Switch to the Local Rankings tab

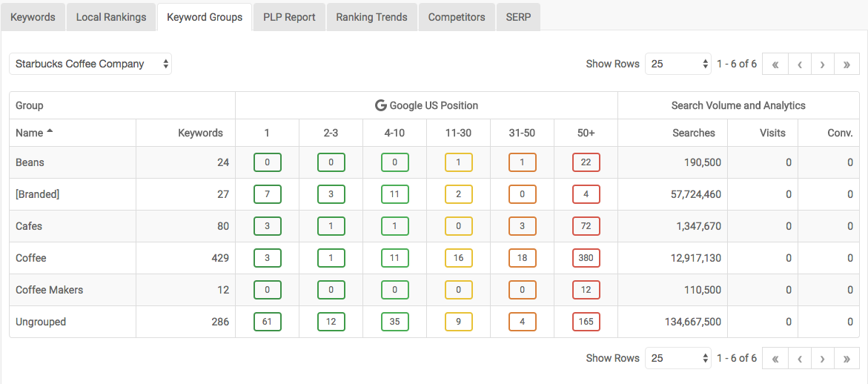point(111,16)
